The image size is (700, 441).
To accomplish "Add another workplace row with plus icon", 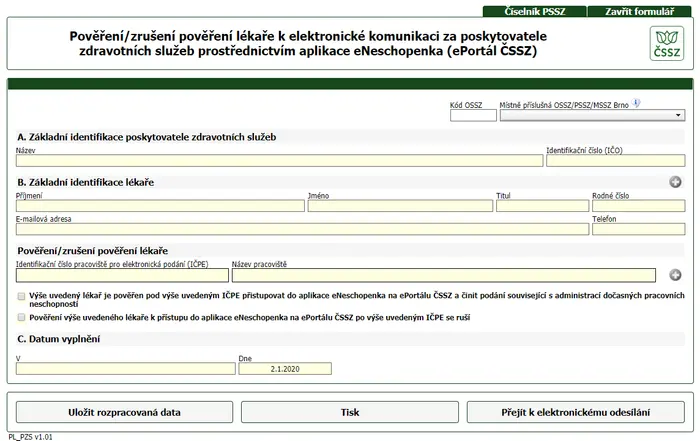I will pyautogui.click(x=675, y=275).
